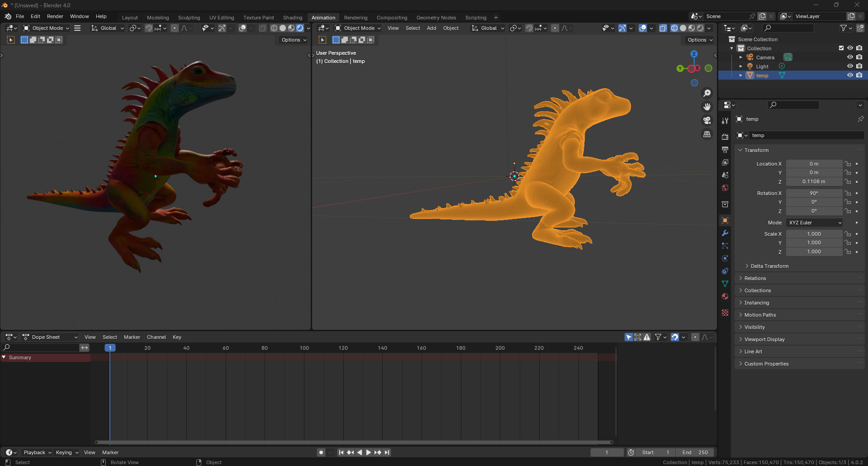Toggle camera view with the camera gizmo
This screenshot has width=868, height=466.
(707, 120)
